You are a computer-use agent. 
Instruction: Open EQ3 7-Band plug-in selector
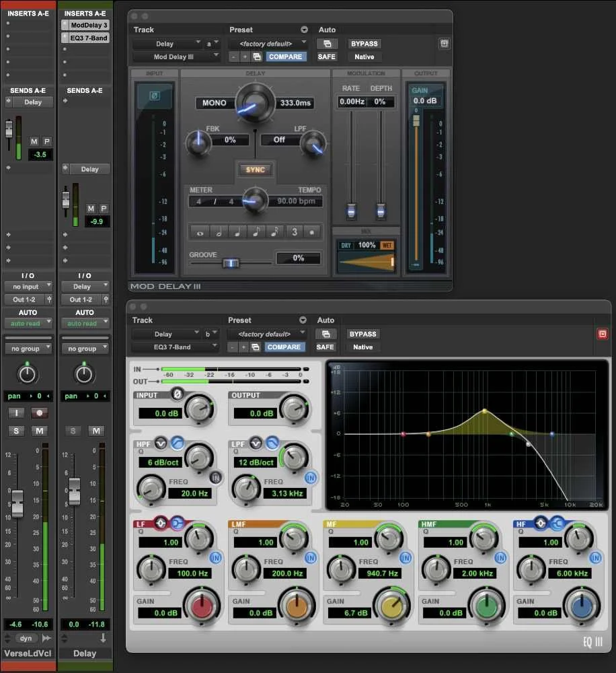(x=175, y=347)
